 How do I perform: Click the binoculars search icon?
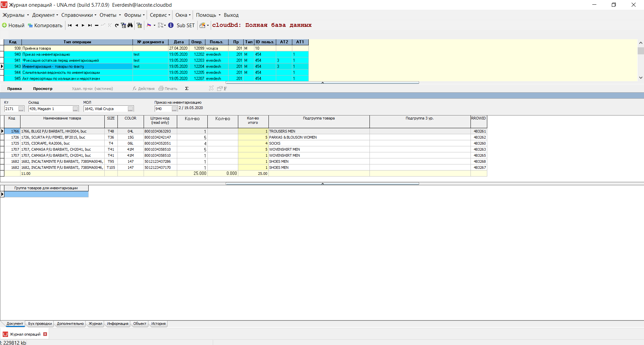click(130, 25)
